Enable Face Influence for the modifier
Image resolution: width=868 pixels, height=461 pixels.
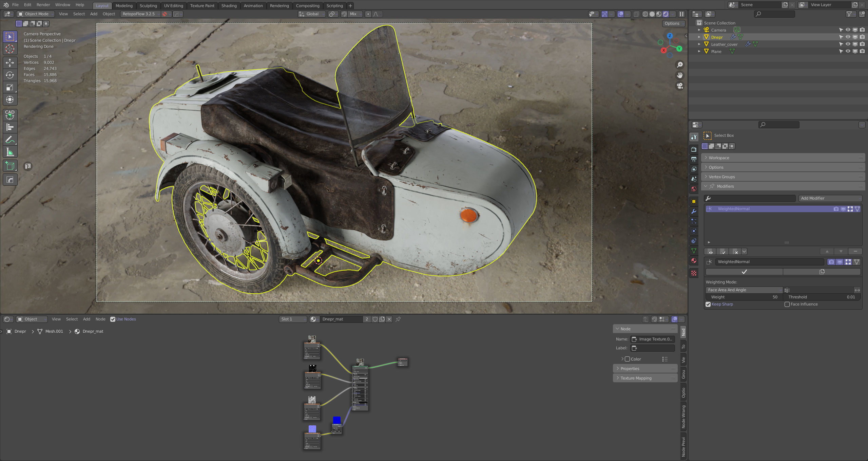788,304
